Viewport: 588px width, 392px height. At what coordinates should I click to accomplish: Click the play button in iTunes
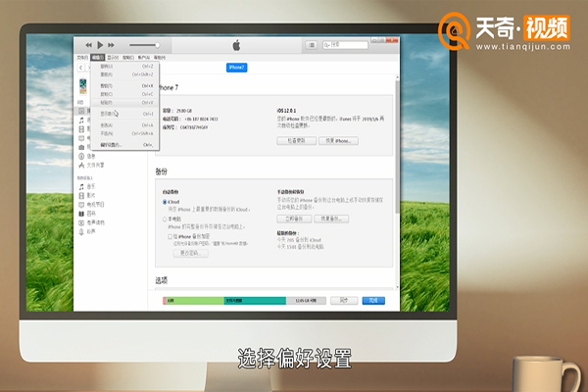(x=100, y=45)
